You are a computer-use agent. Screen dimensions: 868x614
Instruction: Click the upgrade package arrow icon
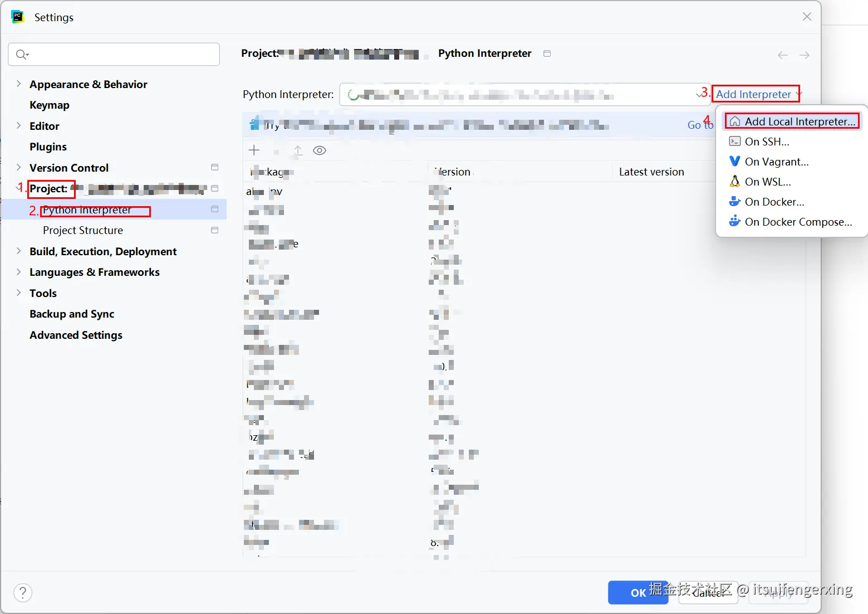(x=298, y=150)
